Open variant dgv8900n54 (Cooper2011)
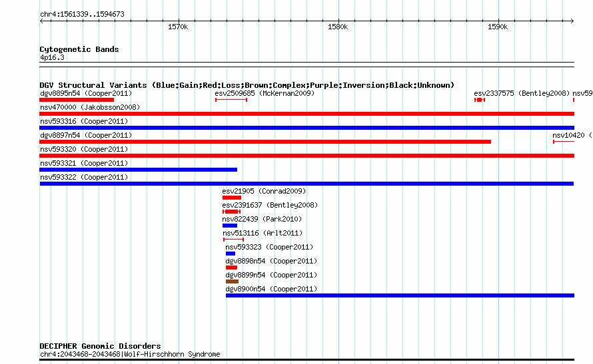Image resolution: width=593 pixels, height=364 pixels. [271, 289]
